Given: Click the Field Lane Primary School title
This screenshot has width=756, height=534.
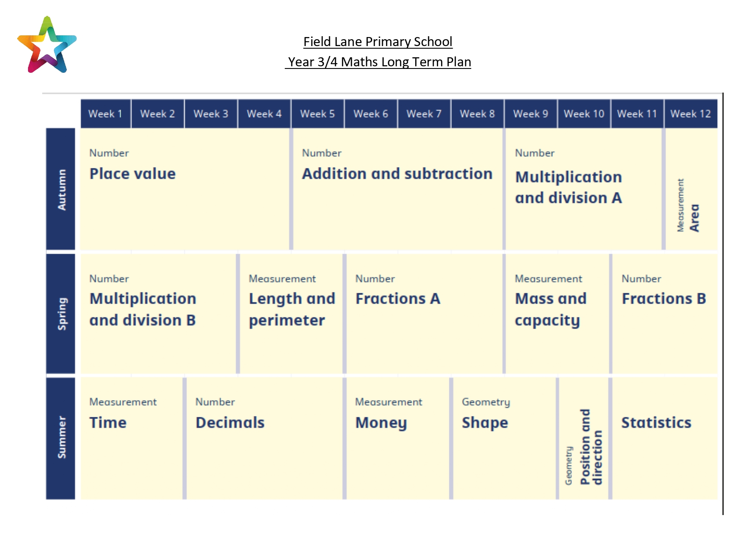Looking at the screenshot, I should (378, 42).
